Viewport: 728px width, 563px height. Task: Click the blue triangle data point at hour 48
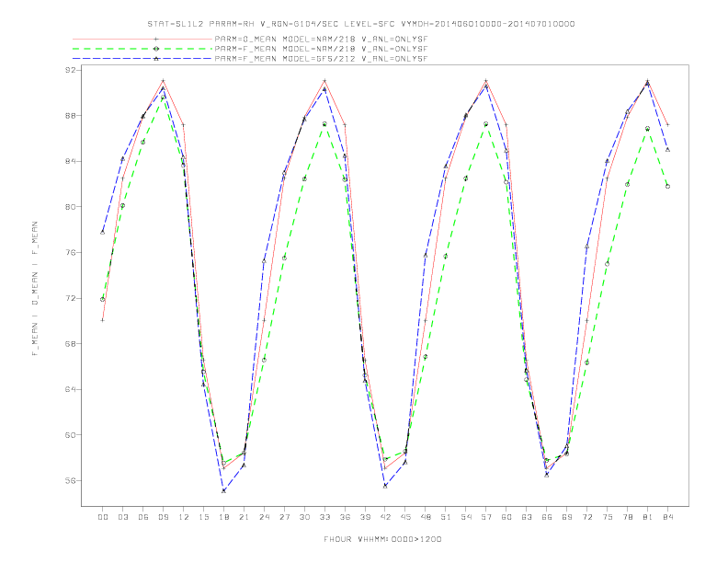(426, 255)
